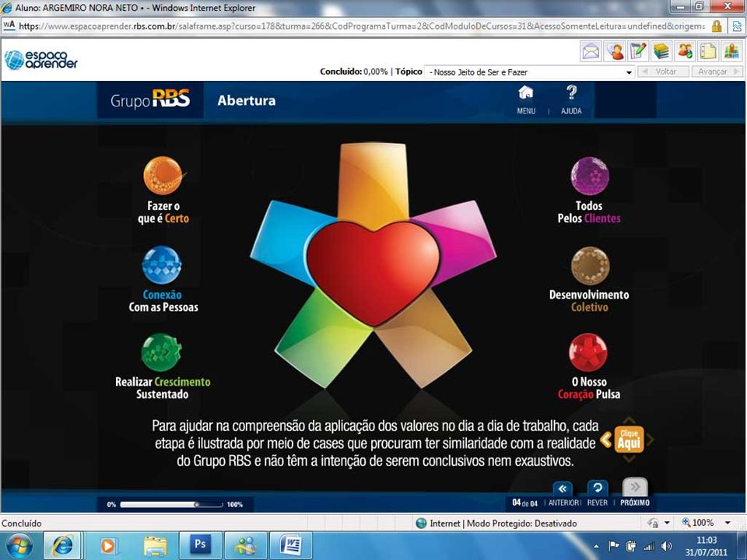The image size is (747, 560).
Task: Click the Voltar button
Action: pos(664,72)
